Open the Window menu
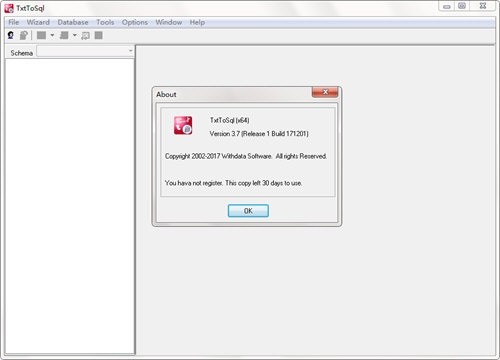The height and width of the screenshot is (360, 500). [169, 22]
